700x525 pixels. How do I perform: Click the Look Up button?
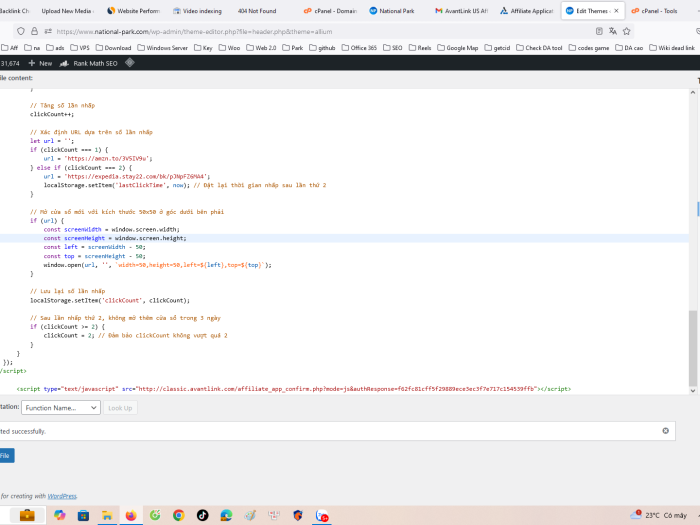pyautogui.click(x=120, y=408)
